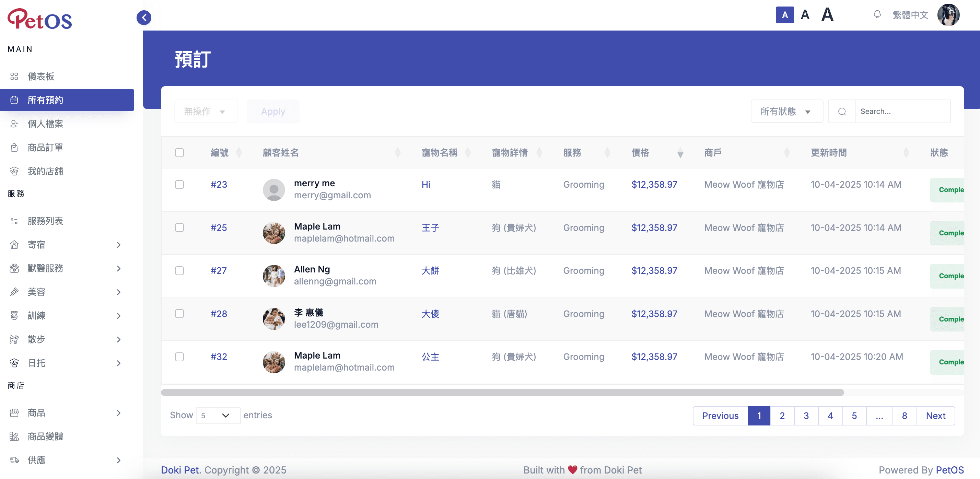Check the select-all checkbox in the table header
The image size is (980, 479).
pos(179,153)
